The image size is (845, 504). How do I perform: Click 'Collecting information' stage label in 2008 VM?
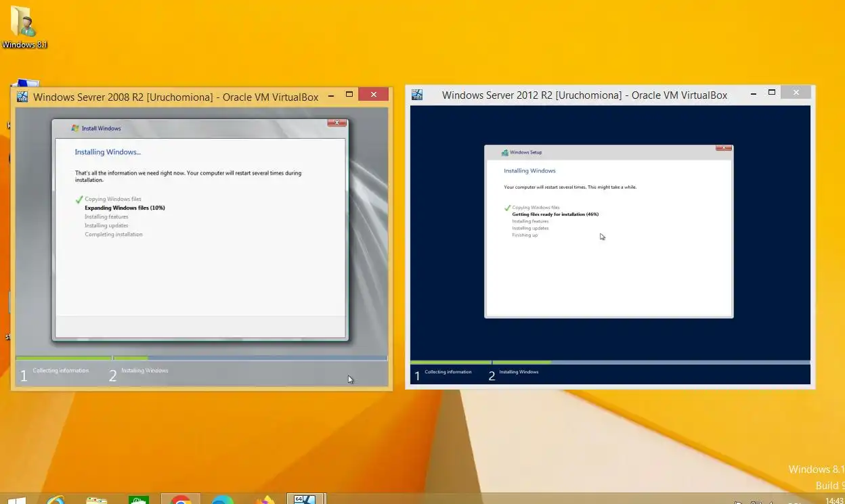[60, 371]
